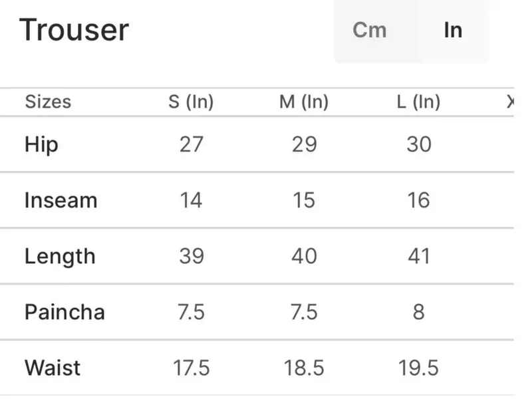Viewport: 532px width, 399px height.
Task: Click the Hip value 27 for size S
Action: click(x=191, y=144)
